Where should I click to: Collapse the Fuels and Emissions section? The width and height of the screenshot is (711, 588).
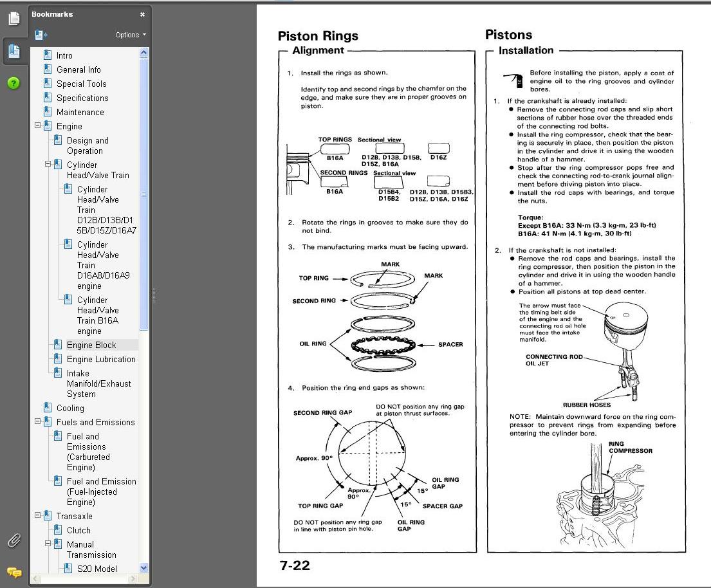coord(38,422)
